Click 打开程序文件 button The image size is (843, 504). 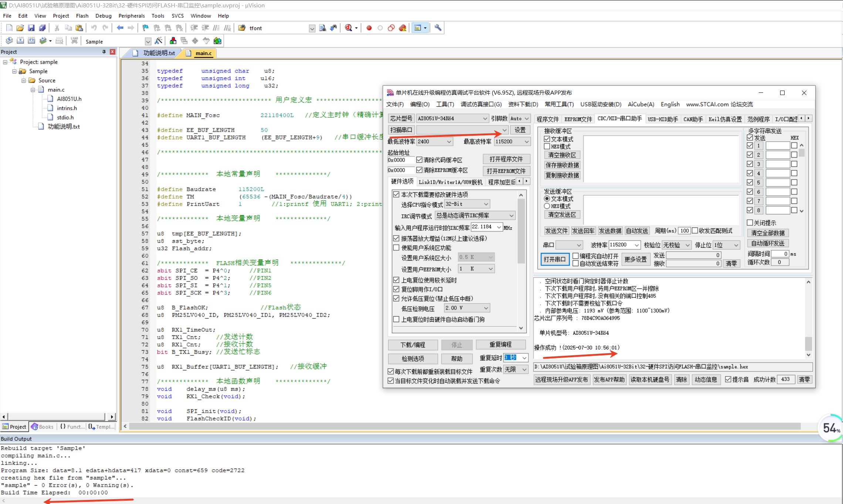point(506,159)
